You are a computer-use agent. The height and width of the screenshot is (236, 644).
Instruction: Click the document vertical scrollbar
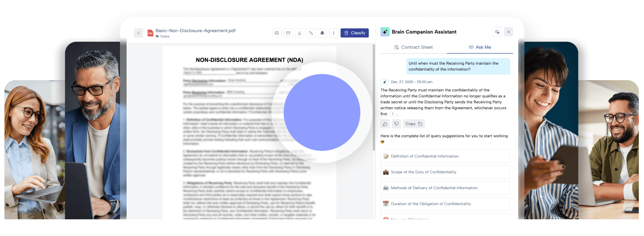click(374, 97)
